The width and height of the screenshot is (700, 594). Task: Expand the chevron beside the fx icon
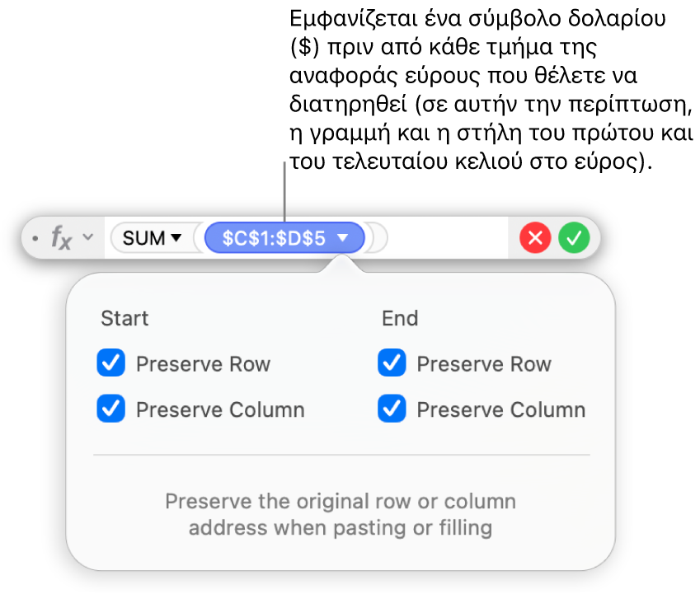(x=87, y=239)
